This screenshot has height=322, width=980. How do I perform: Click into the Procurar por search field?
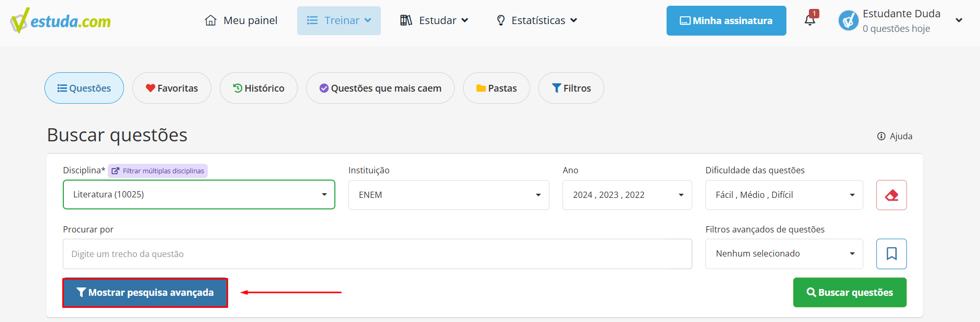[x=377, y=254]
